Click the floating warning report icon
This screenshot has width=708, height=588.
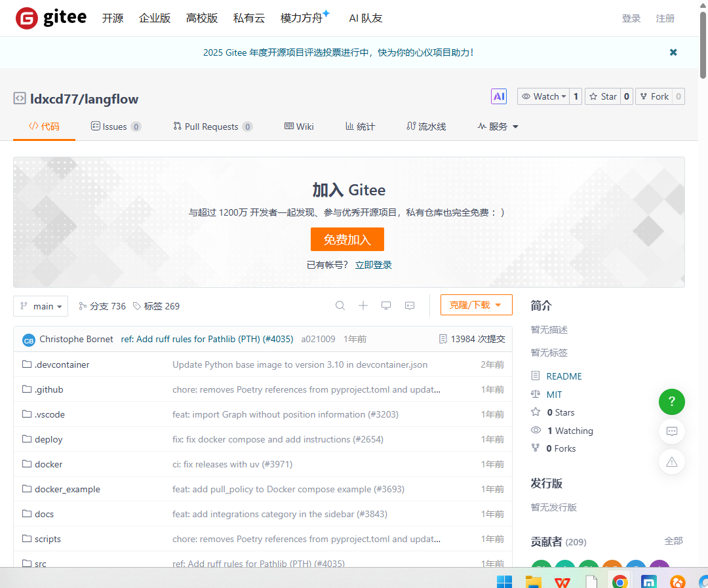pos(671,461)
